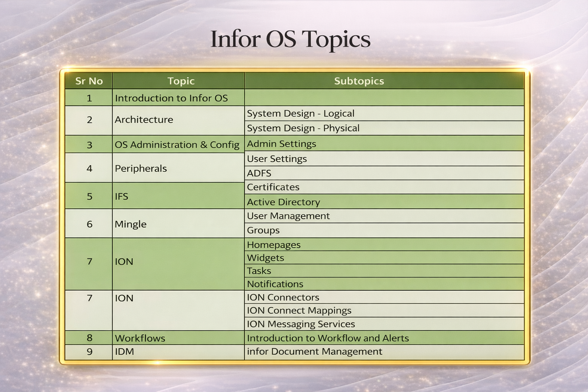588x392 pixels.
Task: Select the 'Topic' column header
Action: point(181,81)
